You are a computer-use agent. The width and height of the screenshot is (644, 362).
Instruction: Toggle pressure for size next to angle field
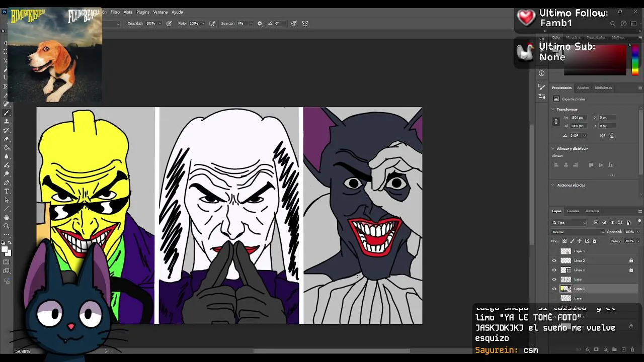[x=294, y=23]
